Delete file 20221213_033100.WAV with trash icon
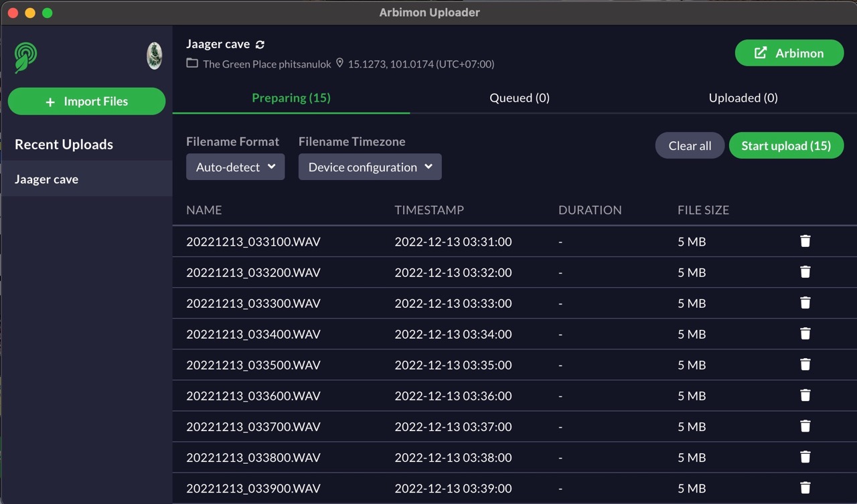 click(805, 241)
